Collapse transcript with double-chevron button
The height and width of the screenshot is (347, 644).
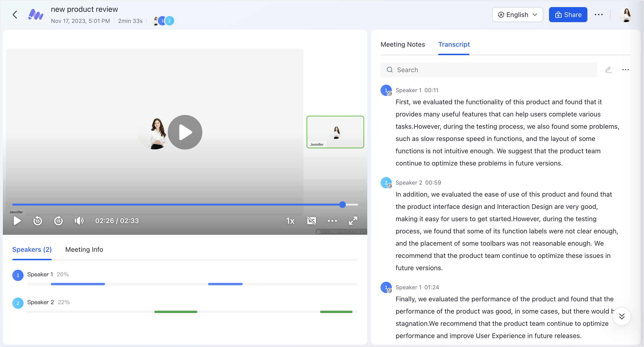(622, 316)
